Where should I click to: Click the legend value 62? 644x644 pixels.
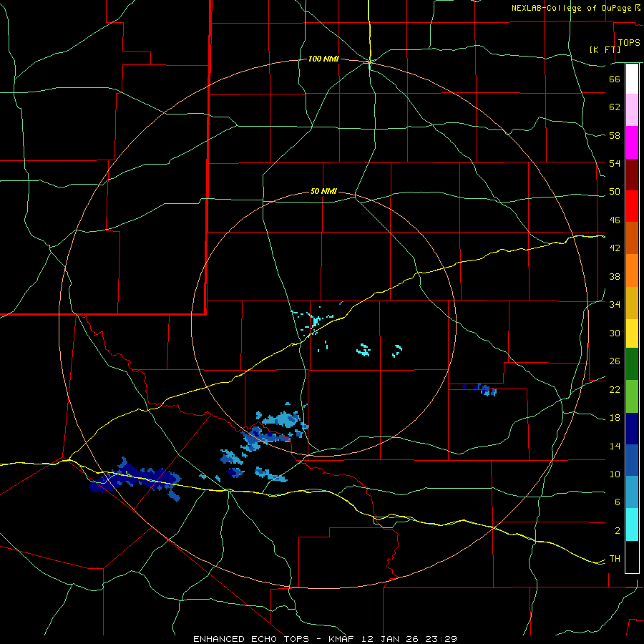pos(615,107)
